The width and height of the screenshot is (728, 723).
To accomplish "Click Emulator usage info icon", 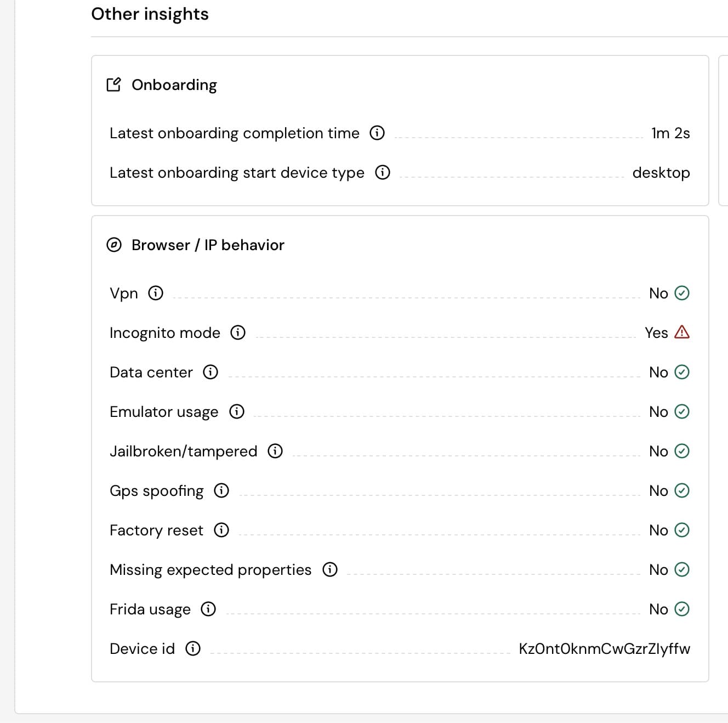I will click(x=237, y=411).
